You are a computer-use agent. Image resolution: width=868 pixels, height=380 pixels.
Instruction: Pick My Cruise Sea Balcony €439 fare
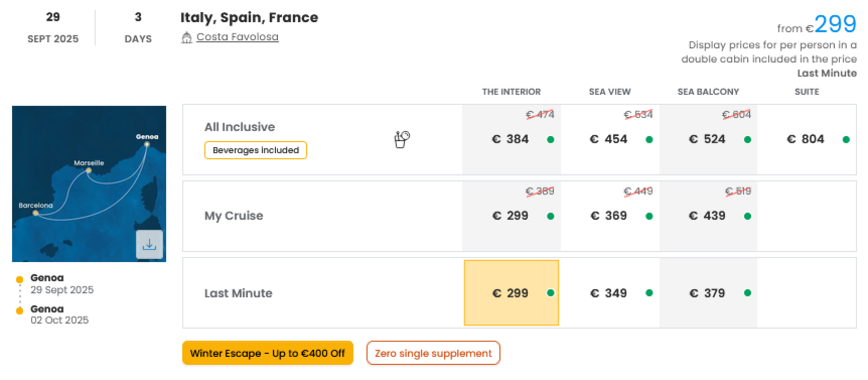pyautogui.click(x=708, y=216)
